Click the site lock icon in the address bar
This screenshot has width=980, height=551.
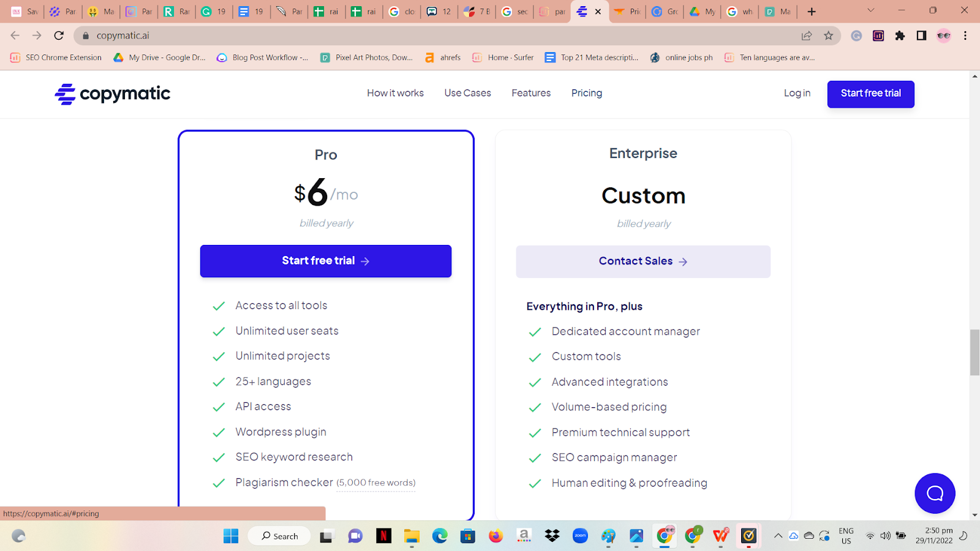tap(86, 36)
